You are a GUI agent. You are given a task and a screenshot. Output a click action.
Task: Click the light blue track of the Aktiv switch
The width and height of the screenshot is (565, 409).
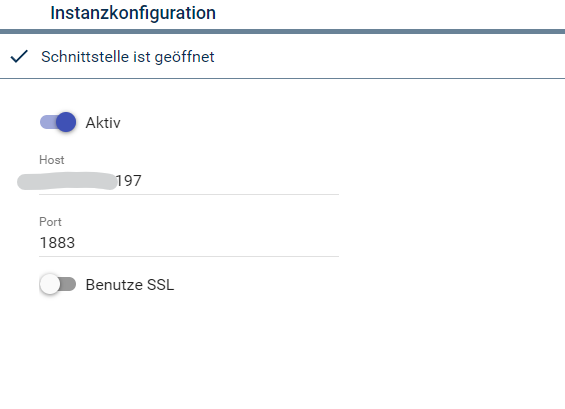point(48,122)
